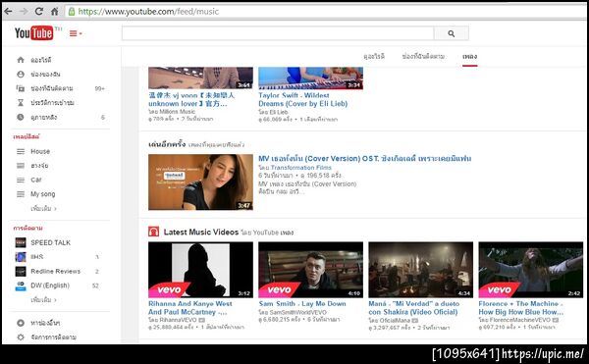The image size is (589, 364).
Task: Open the subscriptions icon showing 99+
Action: (x=21, y=88)
